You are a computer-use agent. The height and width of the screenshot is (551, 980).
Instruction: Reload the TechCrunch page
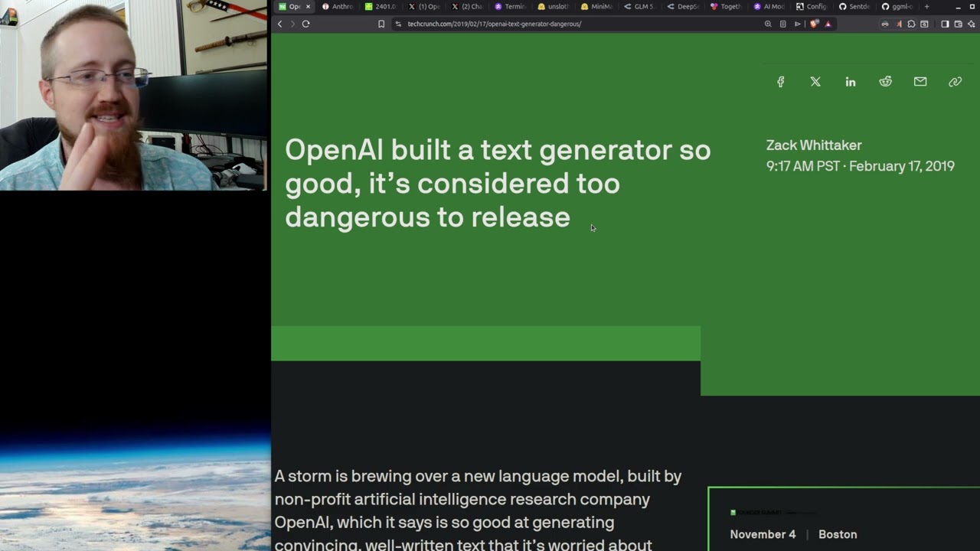pyautogui.click(x=305, y=24)
